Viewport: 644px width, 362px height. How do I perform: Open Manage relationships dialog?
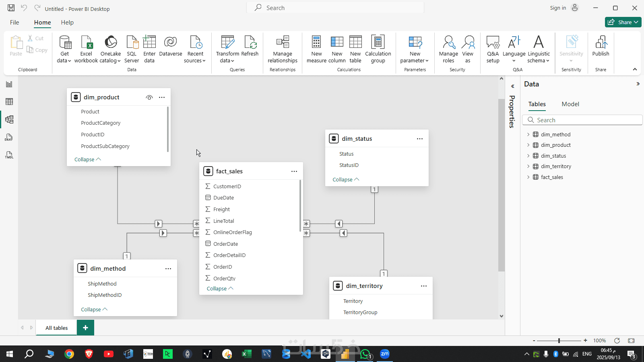283,49
